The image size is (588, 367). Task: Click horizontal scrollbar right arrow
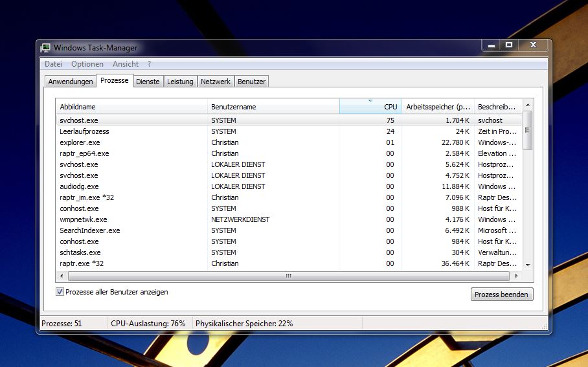tap(516, 276)
